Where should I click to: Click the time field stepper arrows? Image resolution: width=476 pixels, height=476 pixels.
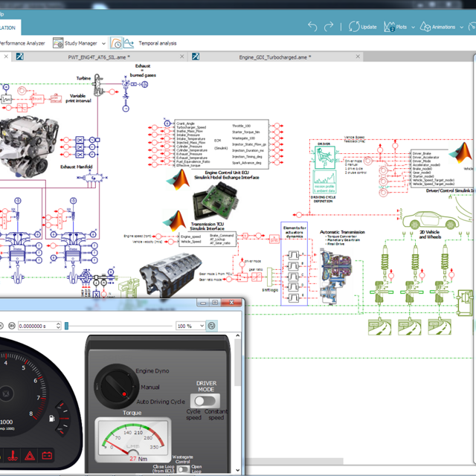point(58,326)
